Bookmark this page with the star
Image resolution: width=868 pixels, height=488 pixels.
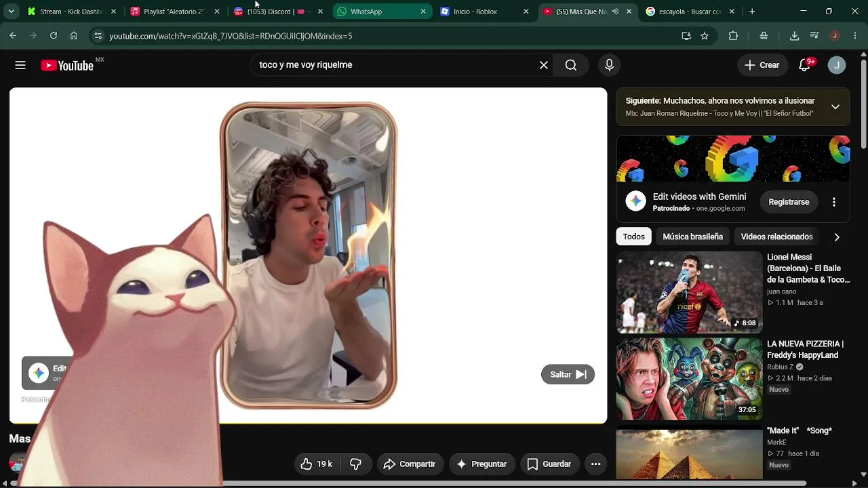click(705, 36)
